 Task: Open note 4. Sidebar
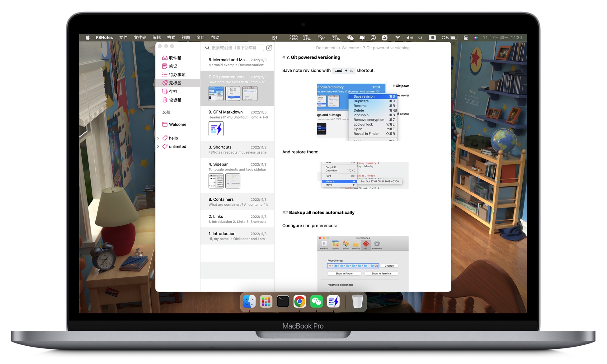click(238, 175)
